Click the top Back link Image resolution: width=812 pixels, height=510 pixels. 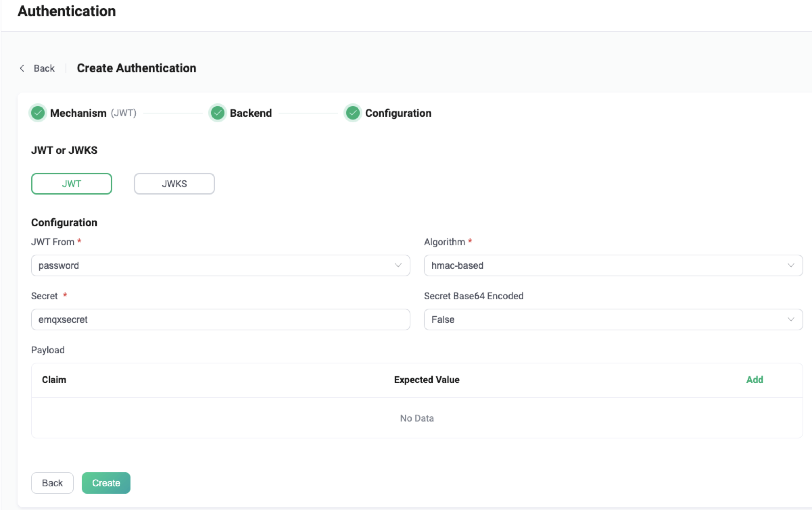pyautogui.click(x=44, y=68)
